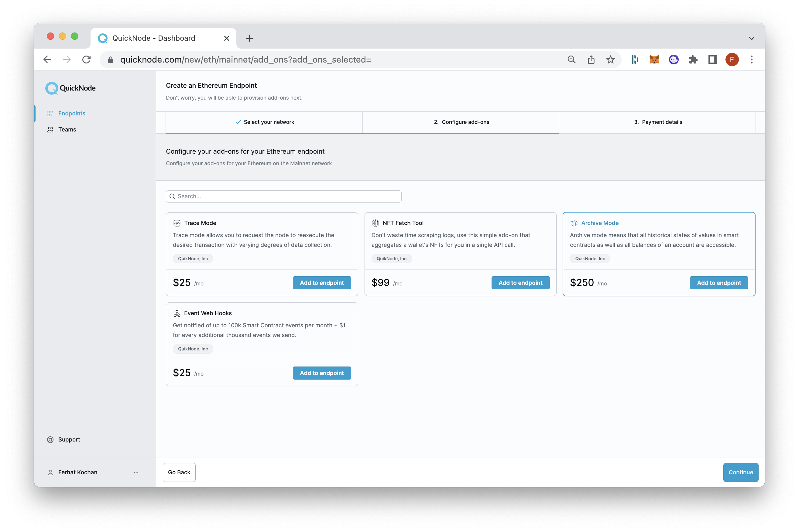Reload the page
This screenshot has width=799, height=532.
click(87, 60)
